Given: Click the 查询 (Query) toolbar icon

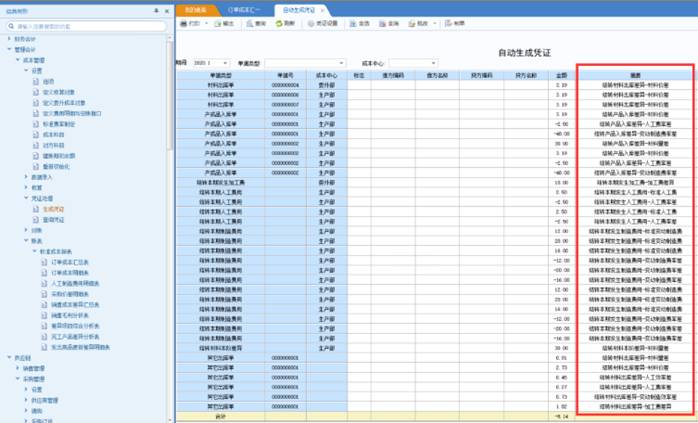Looking at the screenshot, I should click(x=254, y=22).
